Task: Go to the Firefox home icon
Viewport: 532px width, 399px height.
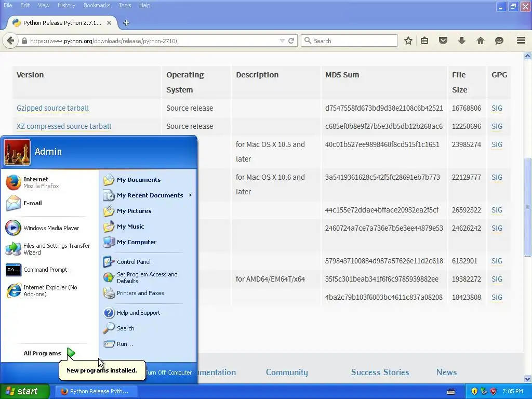Action: tap(481, 41)
